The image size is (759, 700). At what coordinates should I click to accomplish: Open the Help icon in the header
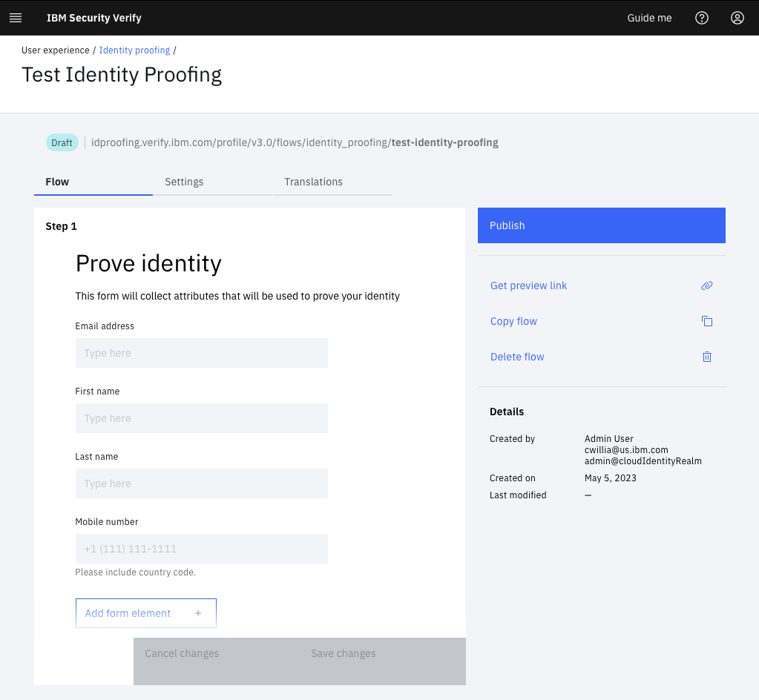click(x=701, y=17)
